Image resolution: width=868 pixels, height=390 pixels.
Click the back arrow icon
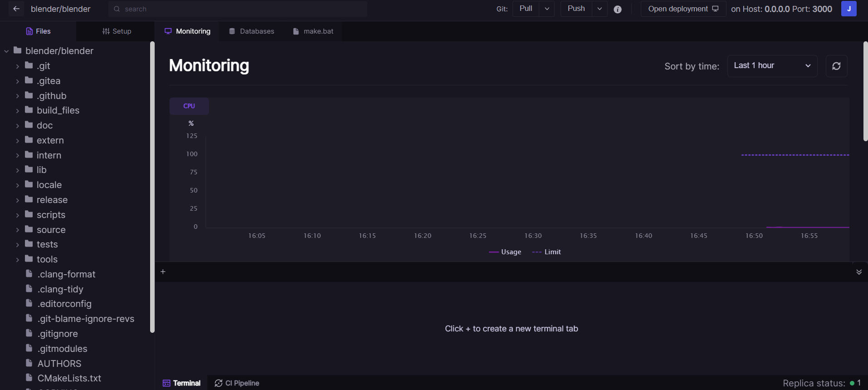(x=16, y=9)
